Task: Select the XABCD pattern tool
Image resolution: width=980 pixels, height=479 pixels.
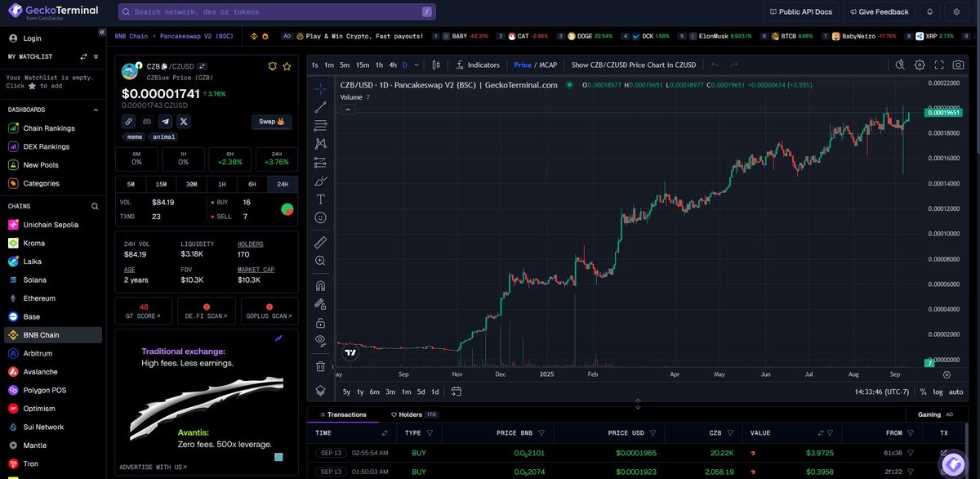Action: [x=321, y=143]
